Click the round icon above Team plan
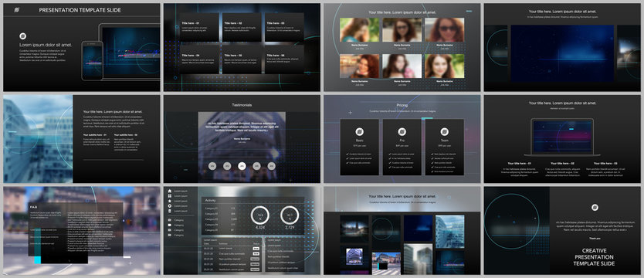The width and height of the screenshot is (644, 278). click(x=445, y=131)
